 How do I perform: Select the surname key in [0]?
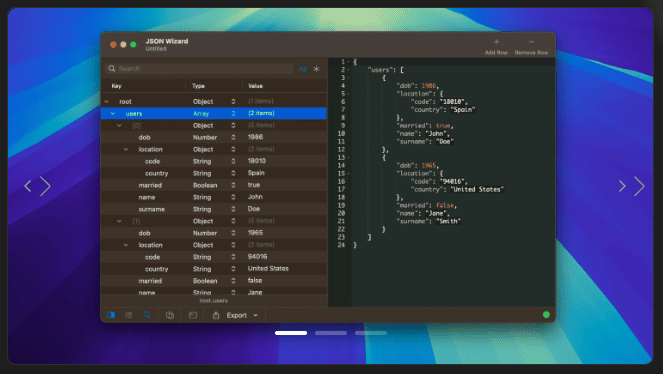click(152, 209)
